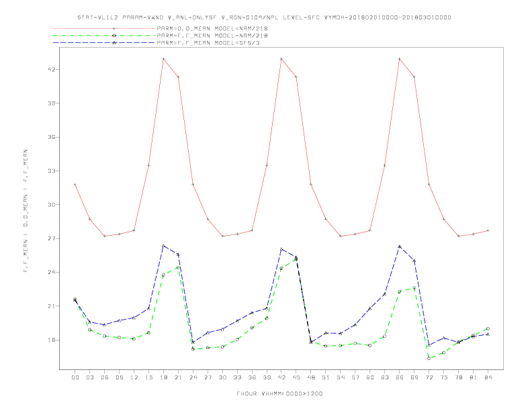This screenshot has height=411, width=532.
Task: Click the plus marker on red legend line
Action: 114,28
